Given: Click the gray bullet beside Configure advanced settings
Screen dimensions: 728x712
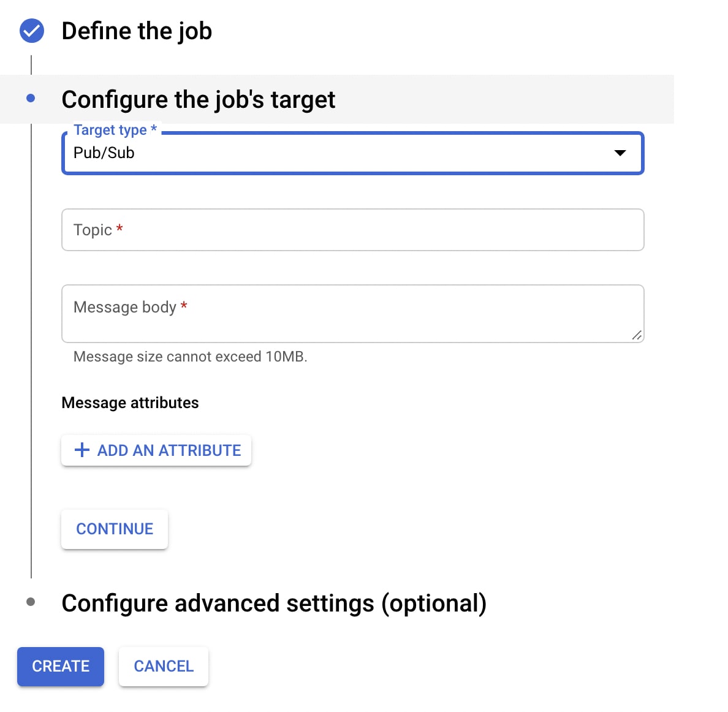Looking at the screenshot, I should 31,602.
